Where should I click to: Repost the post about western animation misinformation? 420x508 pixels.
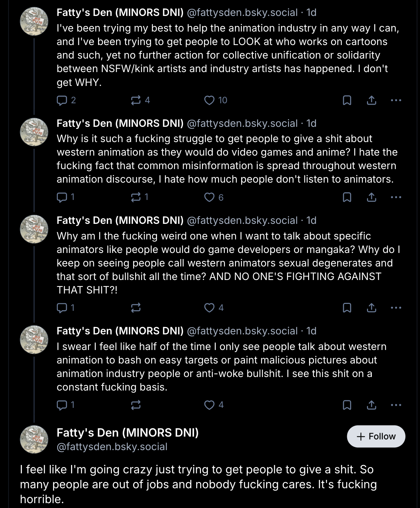coord(136,198)
